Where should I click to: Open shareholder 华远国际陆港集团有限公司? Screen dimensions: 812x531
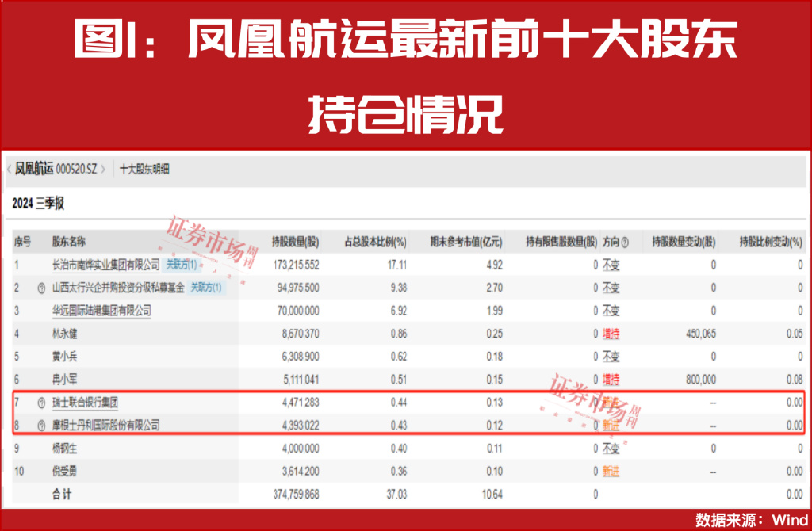101,311
